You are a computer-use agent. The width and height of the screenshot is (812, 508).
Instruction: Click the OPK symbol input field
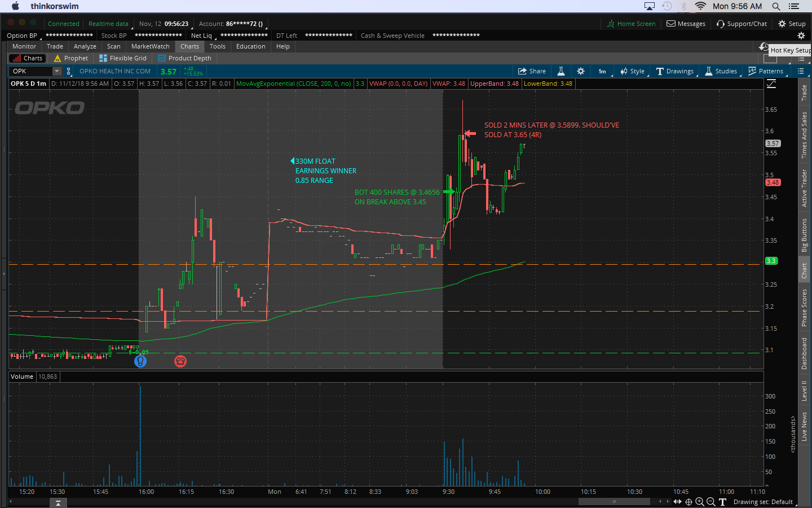(x=32, y=71)
